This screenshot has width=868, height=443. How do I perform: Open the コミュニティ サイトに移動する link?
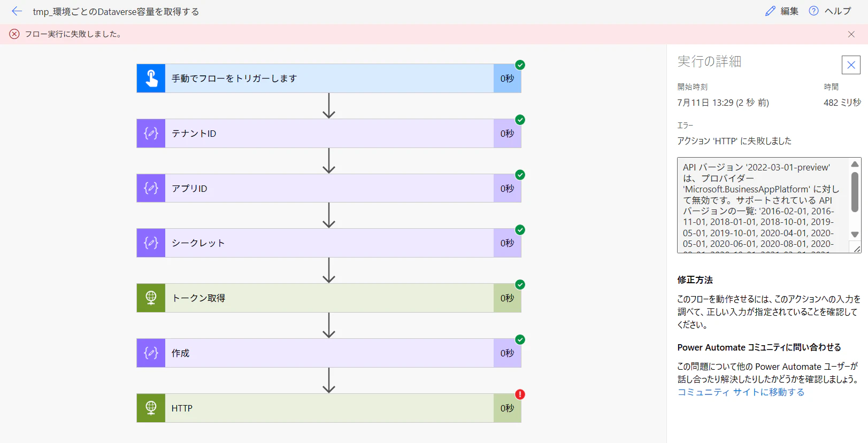(x=741, y=392)
